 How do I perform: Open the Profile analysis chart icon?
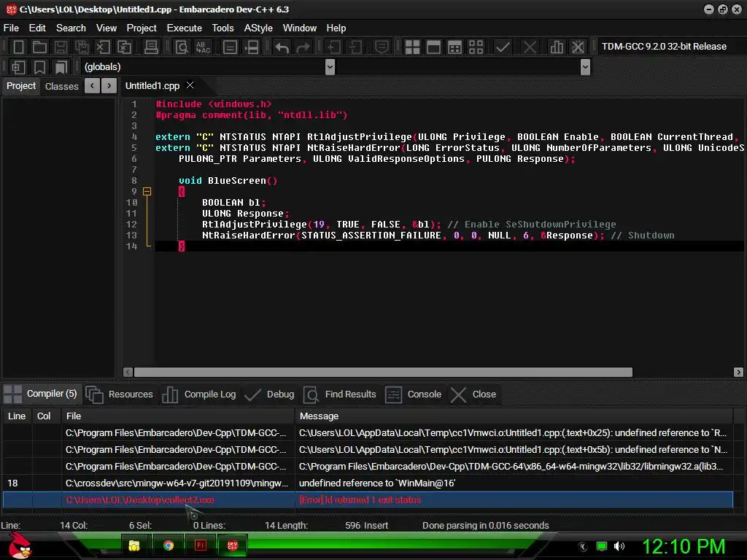(x=556, y=47)
